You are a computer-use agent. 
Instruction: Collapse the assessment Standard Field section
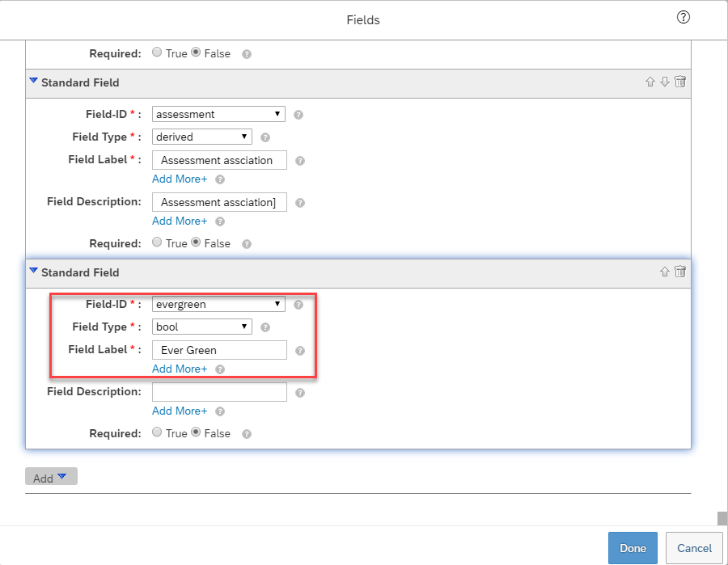click(33, 81)
